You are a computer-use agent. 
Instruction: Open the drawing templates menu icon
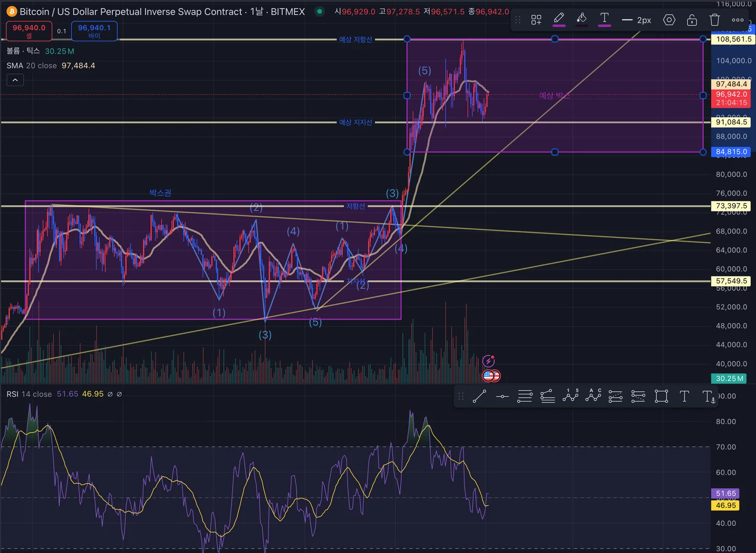536,20
